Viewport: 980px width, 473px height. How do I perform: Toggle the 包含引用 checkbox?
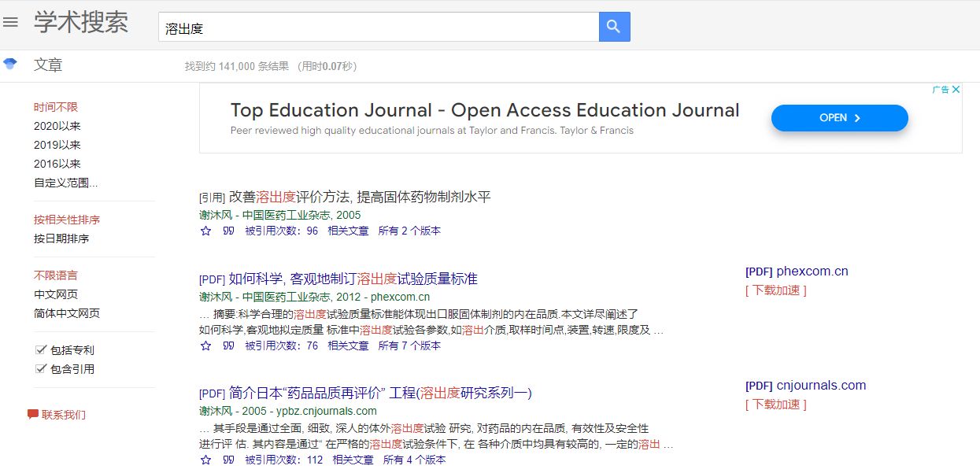pos(41,368)
